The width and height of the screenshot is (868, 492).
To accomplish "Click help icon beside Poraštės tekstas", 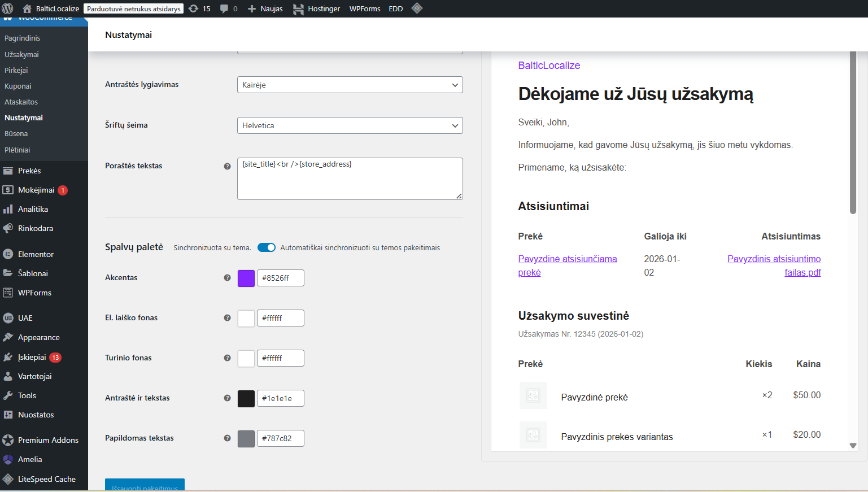I will pos(227,166).
